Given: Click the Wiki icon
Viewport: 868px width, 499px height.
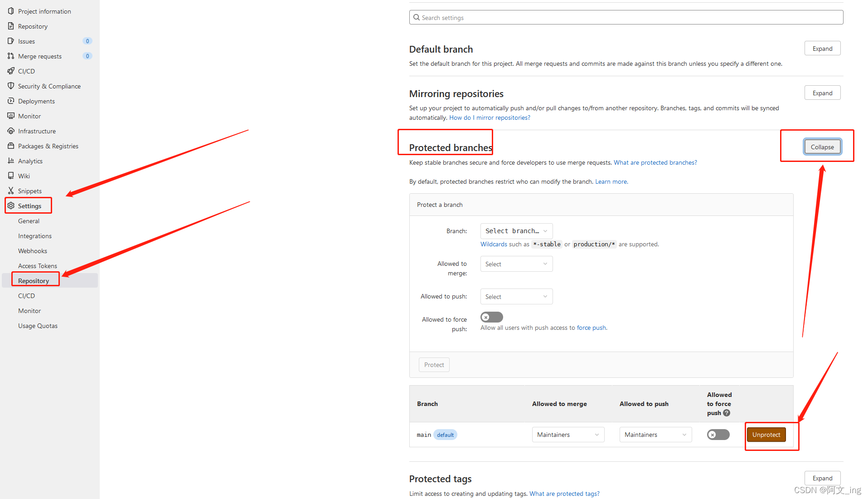Looking at the screenshot, I should [11, 176].
